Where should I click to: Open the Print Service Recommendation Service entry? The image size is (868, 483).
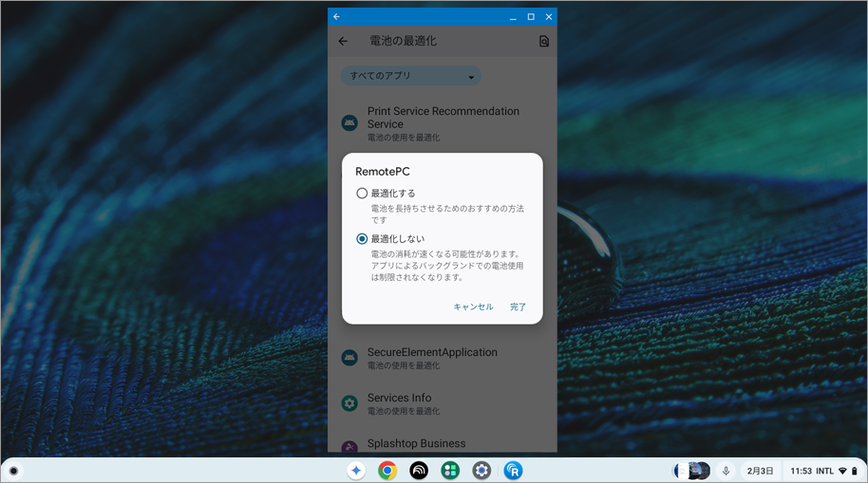click(443, 122)
